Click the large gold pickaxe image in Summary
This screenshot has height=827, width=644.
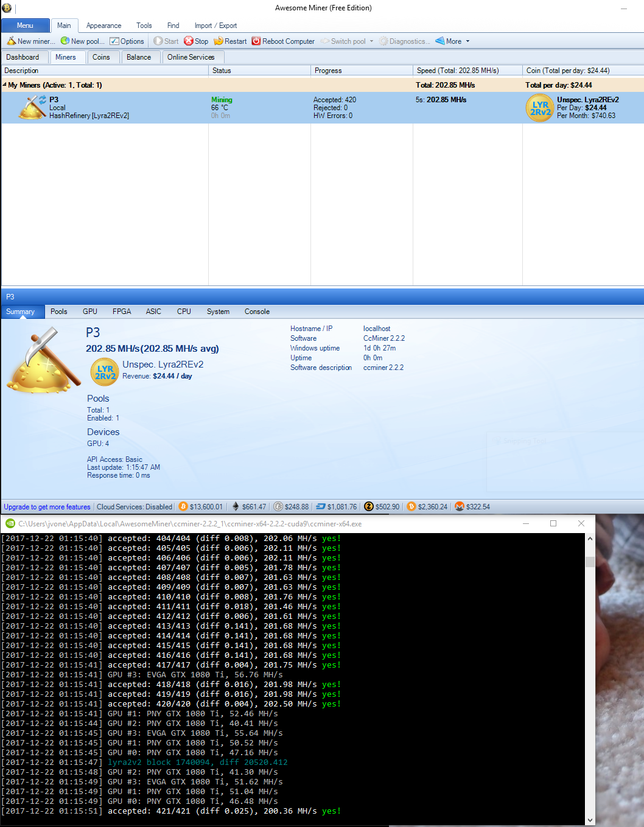(x=43, y=360)
